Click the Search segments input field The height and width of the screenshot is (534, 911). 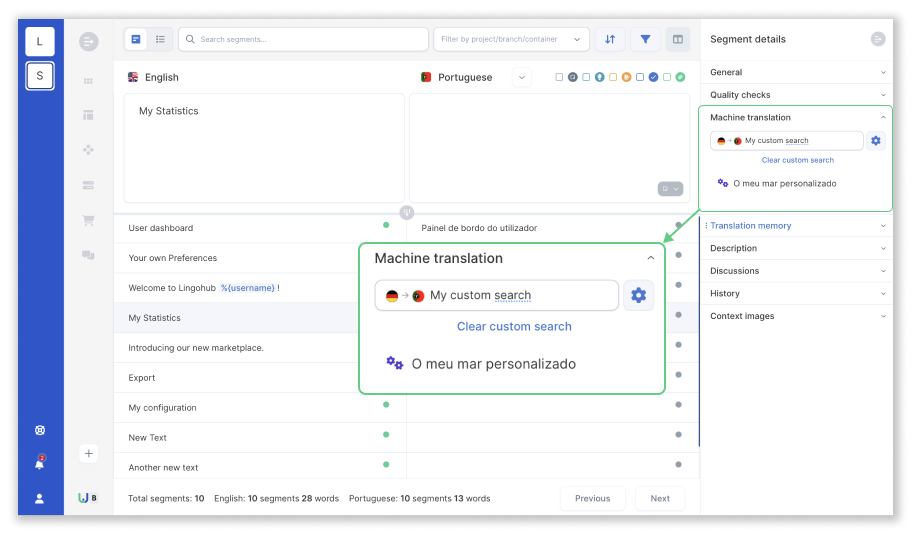(303, 39)
